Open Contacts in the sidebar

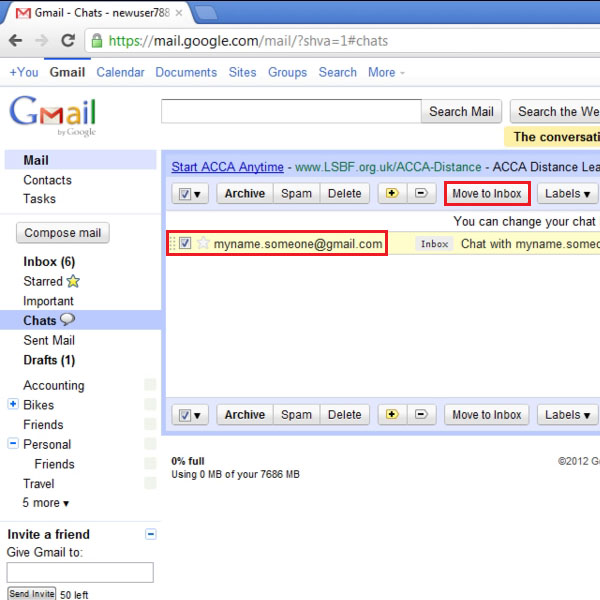[47, 180]
